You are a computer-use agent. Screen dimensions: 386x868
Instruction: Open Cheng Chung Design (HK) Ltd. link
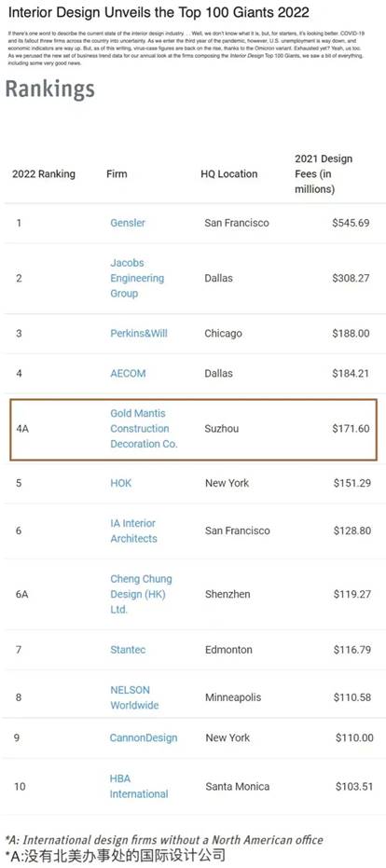141,594
